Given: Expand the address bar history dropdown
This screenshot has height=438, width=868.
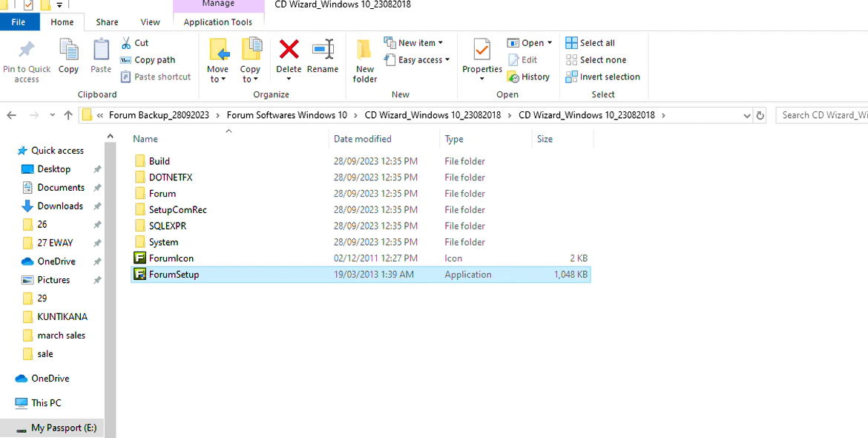Looking at the screenshot, I should tap(747, 115).
